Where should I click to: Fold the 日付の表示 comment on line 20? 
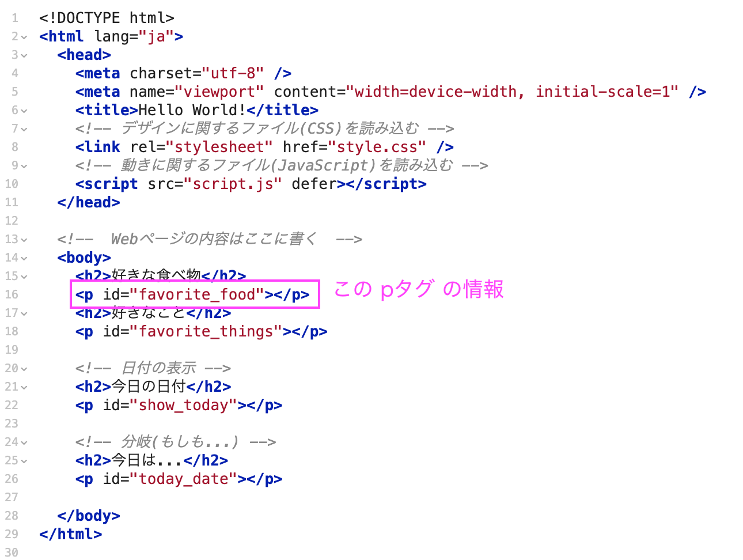pos(24,369)
